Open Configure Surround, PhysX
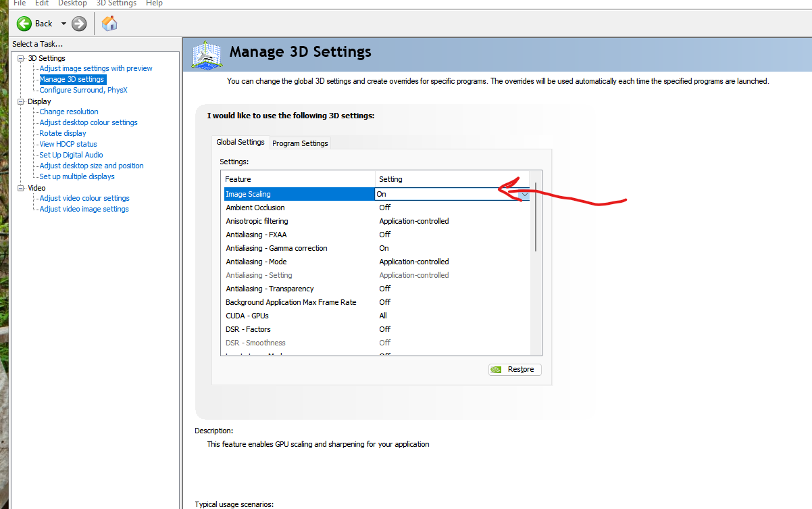The width and height of the screenshot is (812, 509). [x=83, y=90]
